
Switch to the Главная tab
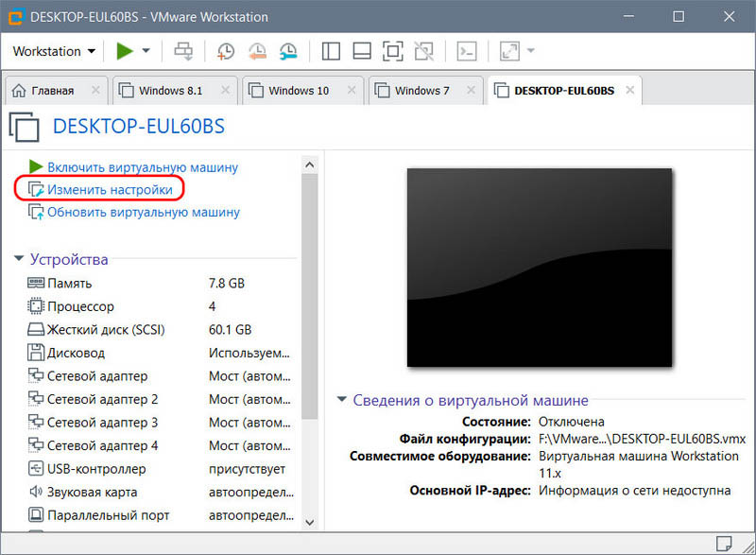pyautogui.click(x=52, y=91)
